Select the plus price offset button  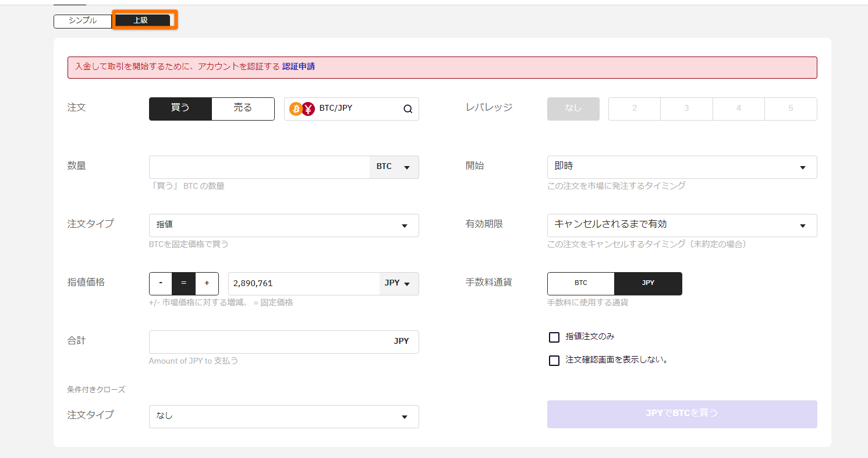pos(207,284)
